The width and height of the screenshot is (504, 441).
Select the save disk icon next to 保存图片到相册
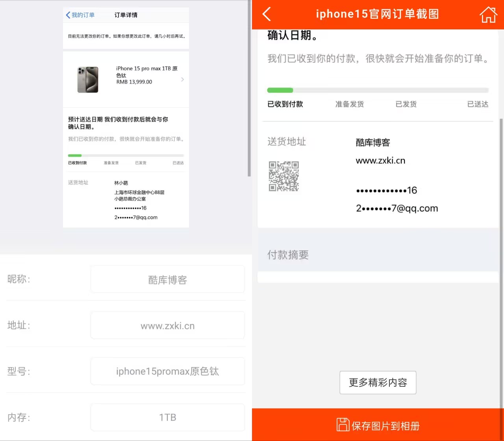pos(342,425)
